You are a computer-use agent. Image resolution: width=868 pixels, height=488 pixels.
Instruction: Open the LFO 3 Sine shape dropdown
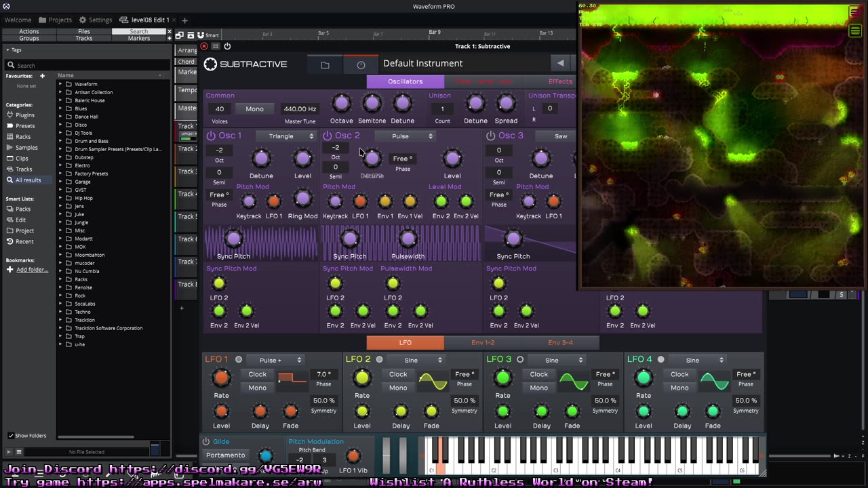(556, 360)
